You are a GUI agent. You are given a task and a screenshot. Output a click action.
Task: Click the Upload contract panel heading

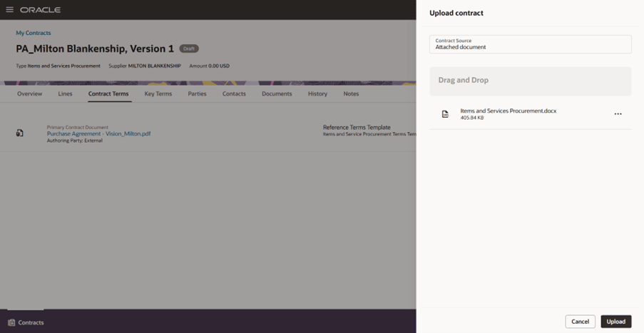(456, 13)
